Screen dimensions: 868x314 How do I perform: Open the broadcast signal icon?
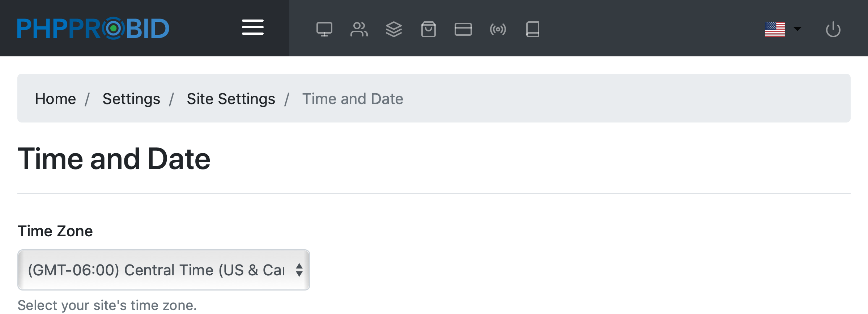click(498, 29)
